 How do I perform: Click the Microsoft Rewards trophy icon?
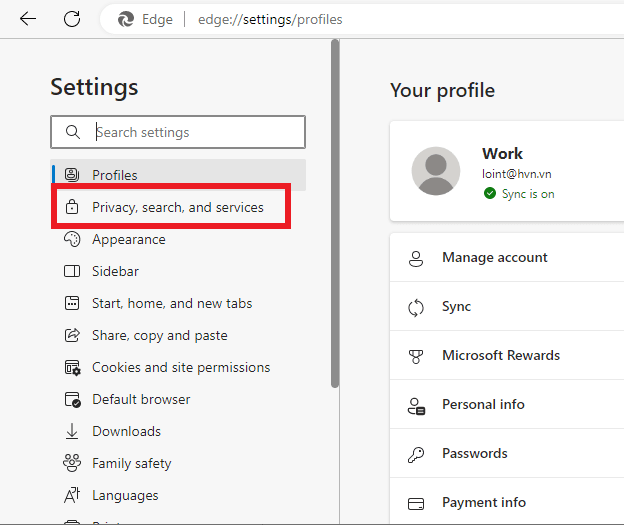point(416,357)
